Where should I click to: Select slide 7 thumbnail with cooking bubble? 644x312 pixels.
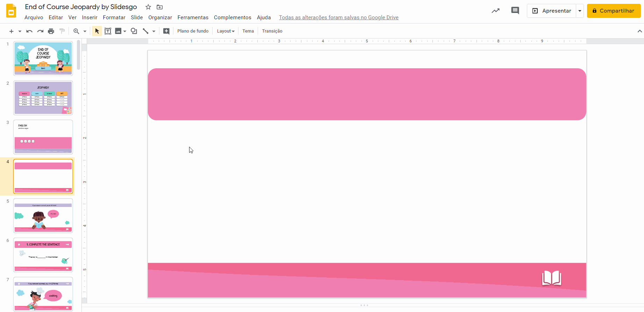coord(43,294)
